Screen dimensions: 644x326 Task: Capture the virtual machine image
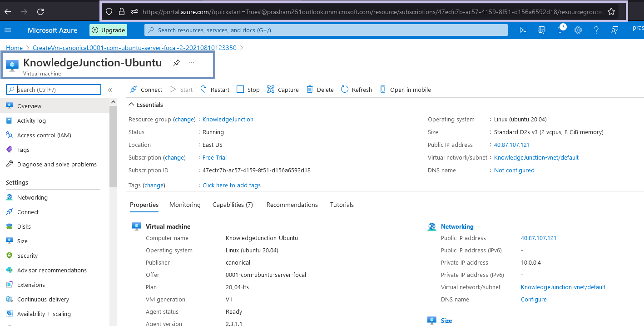[x=282, y=90]
